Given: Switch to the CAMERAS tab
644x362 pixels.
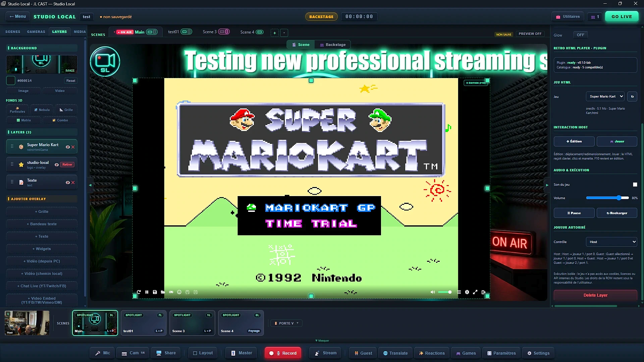Looking at the screenshot, I should pos(36,32).
